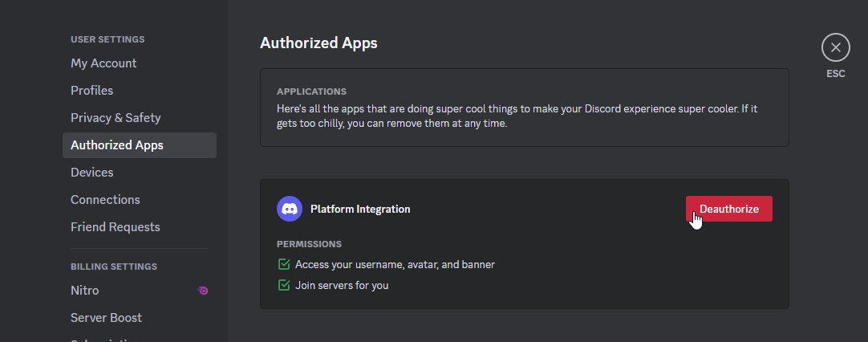
Task: Click the applications description paragraph
Action: (x=517, y=116)
